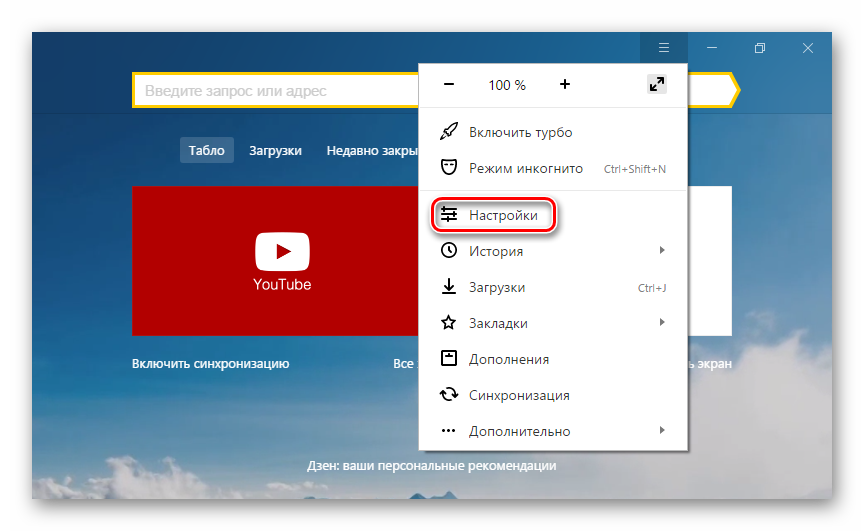Image resolution: width=864 pixels, height=531 pixels.
Task: Decrease zoom with the minus button
Action: [449, 85]
